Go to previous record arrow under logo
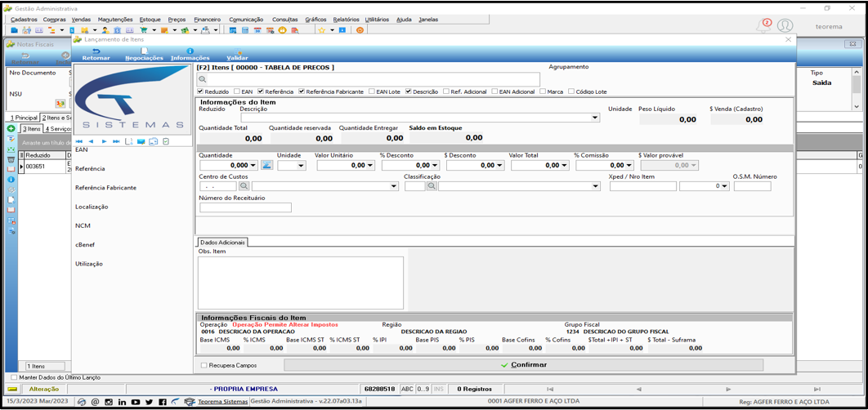The height and width of the screenshot is (410, 868). pos(92,141)
